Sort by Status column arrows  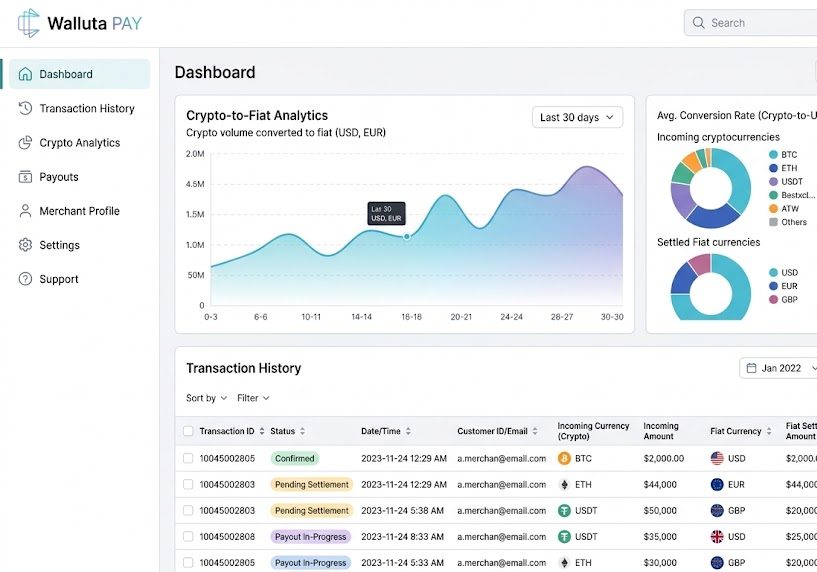tap(302, 431)
